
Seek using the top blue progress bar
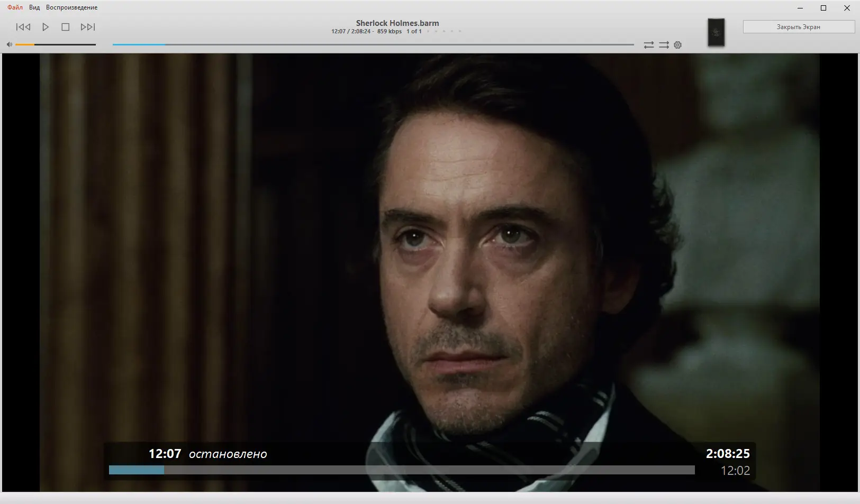pyautogui.click(x=373, y=44)
